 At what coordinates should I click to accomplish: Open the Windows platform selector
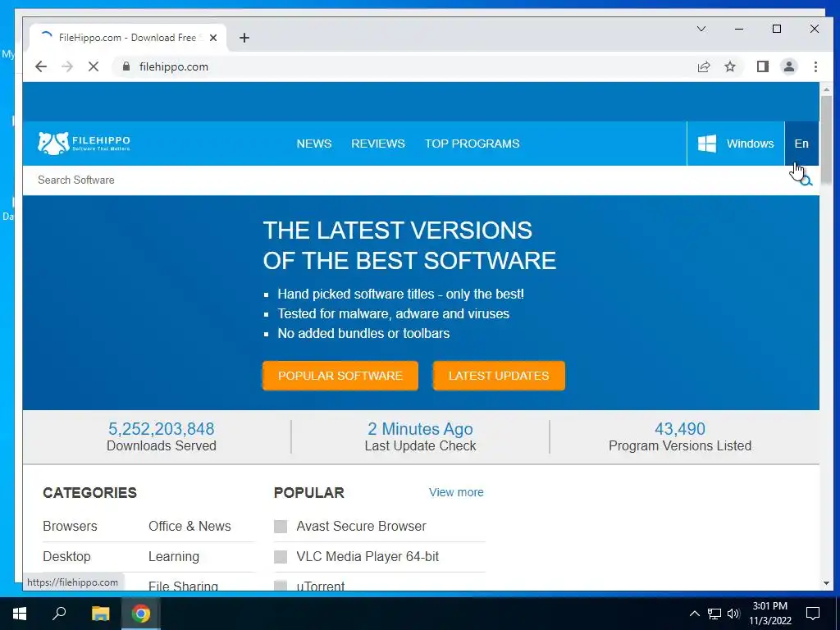[736, 144]
